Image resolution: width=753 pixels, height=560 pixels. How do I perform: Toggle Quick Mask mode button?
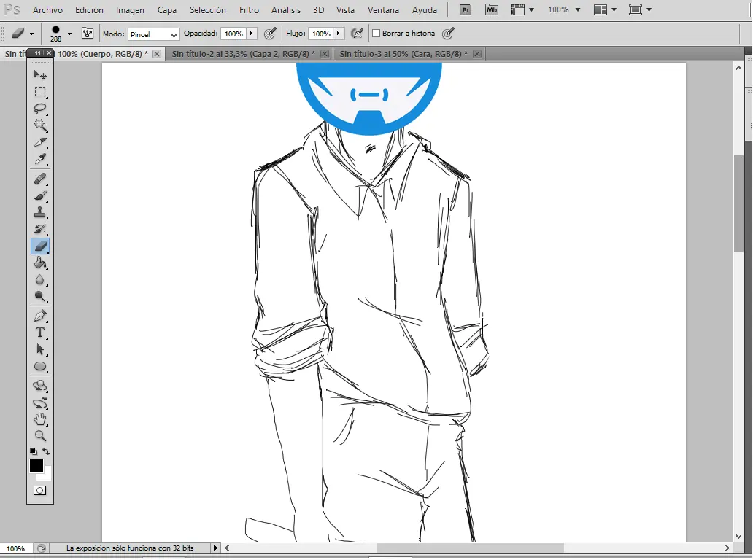[40, 491]
